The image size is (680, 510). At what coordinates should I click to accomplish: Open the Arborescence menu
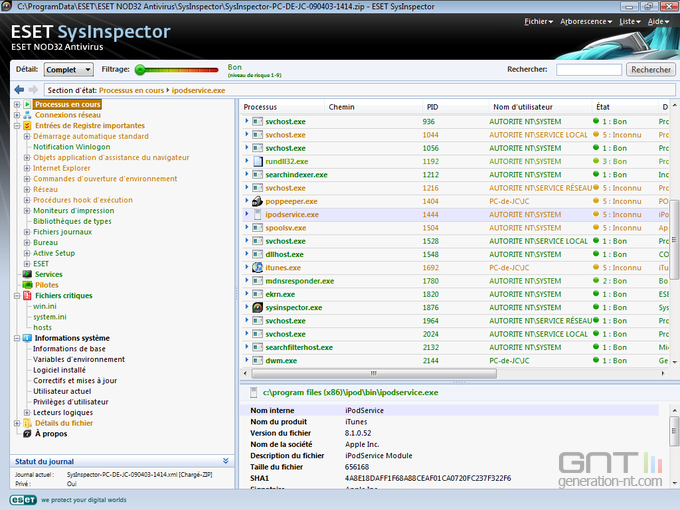click(x=586, y=21)
